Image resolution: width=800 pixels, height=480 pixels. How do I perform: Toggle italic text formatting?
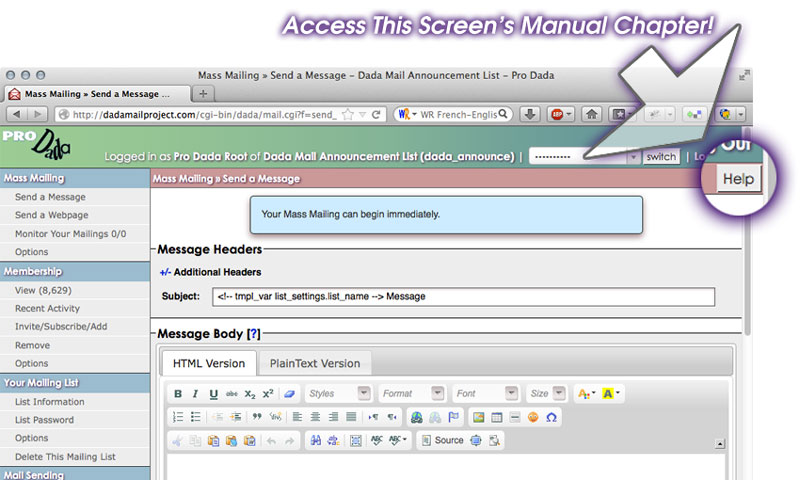click(196, 394)
